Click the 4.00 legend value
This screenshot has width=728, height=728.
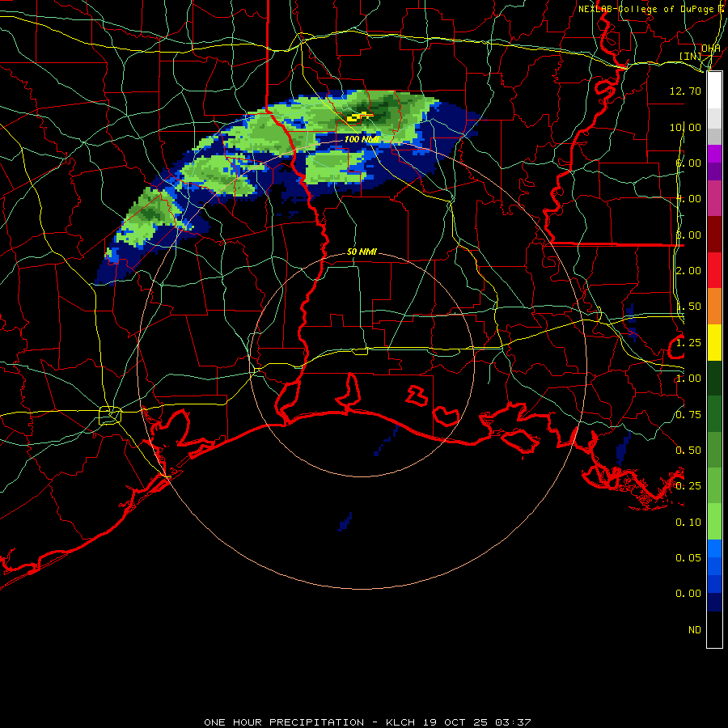tap(688, 199)
